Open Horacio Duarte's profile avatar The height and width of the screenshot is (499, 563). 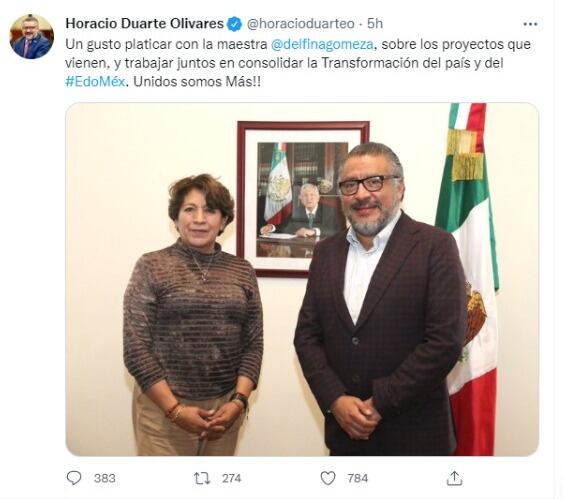tap(32, 36)
